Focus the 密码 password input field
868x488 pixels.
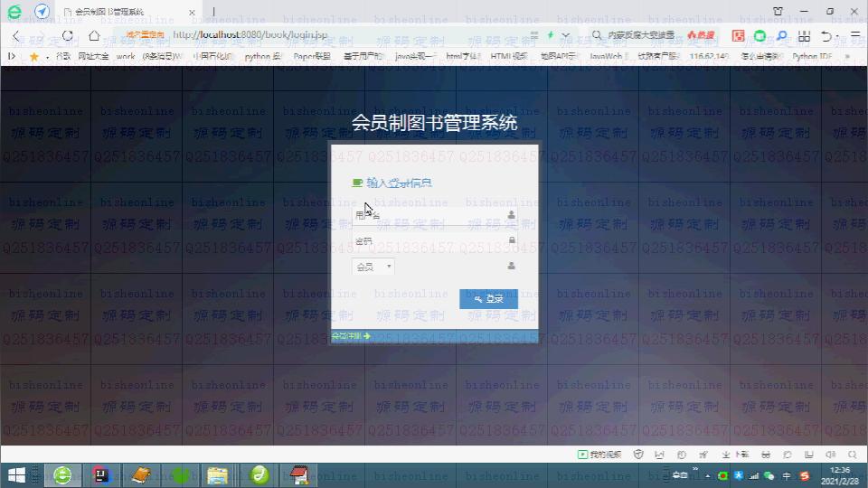click(435, 240)
